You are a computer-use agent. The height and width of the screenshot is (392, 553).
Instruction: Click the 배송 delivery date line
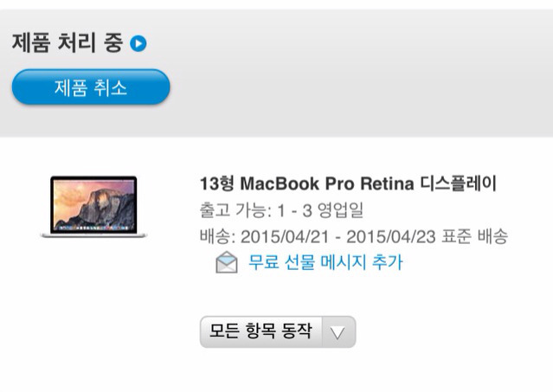click(354, 236)
